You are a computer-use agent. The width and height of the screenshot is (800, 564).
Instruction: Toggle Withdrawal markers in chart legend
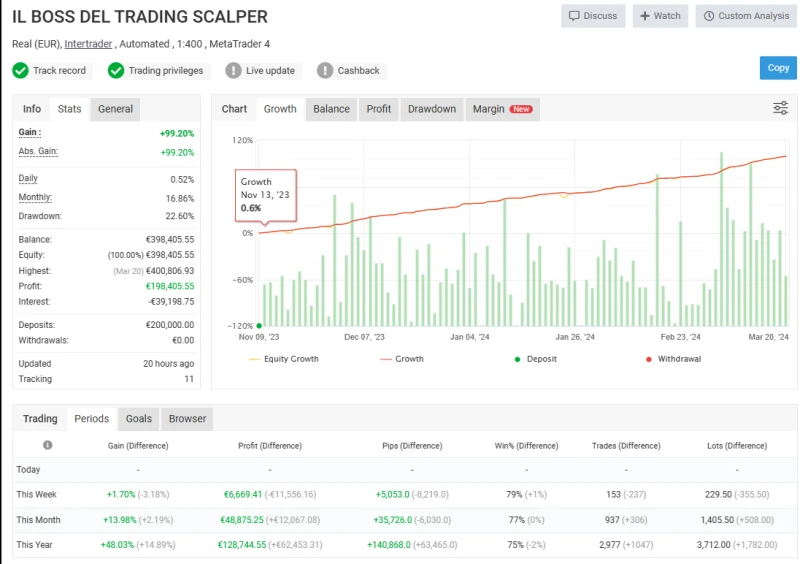pyautogui.click(x=670, y=359)
